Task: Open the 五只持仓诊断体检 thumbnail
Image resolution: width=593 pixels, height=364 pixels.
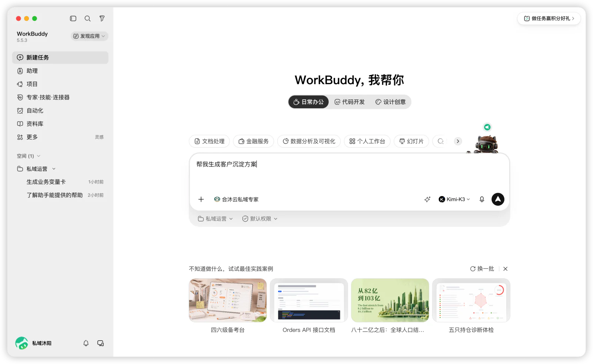Action: click(x=471, y=300)
